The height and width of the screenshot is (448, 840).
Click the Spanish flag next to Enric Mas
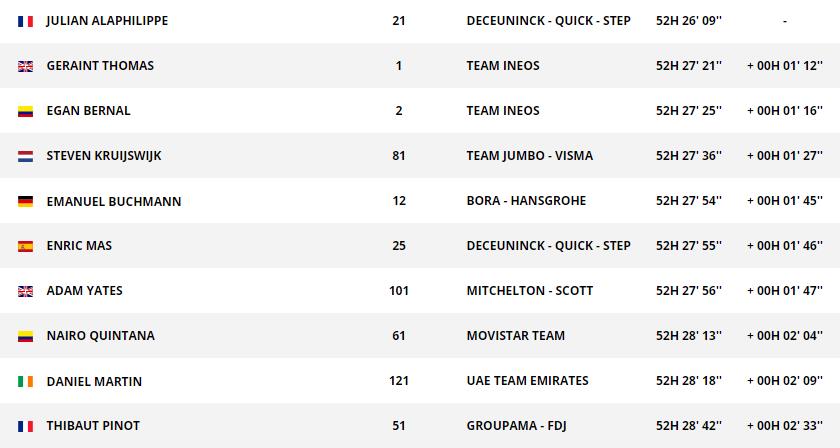(x=26, y=246)
